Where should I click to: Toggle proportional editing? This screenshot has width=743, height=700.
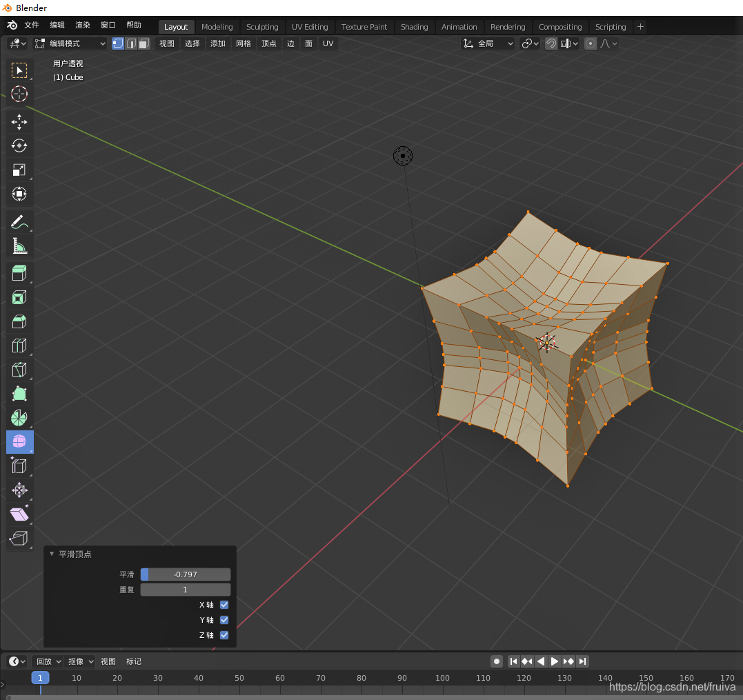click(x=591, y=43)
